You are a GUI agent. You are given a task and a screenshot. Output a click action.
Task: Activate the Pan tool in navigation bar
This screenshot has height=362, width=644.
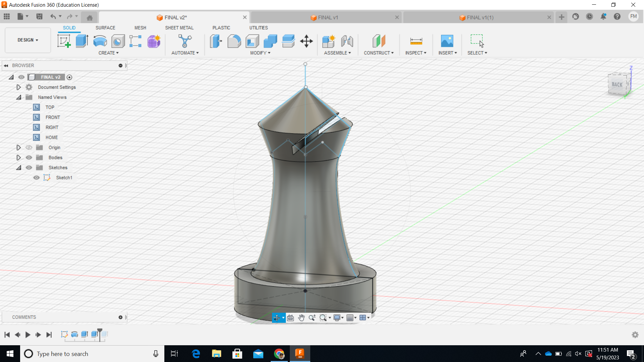click(301, 318)
